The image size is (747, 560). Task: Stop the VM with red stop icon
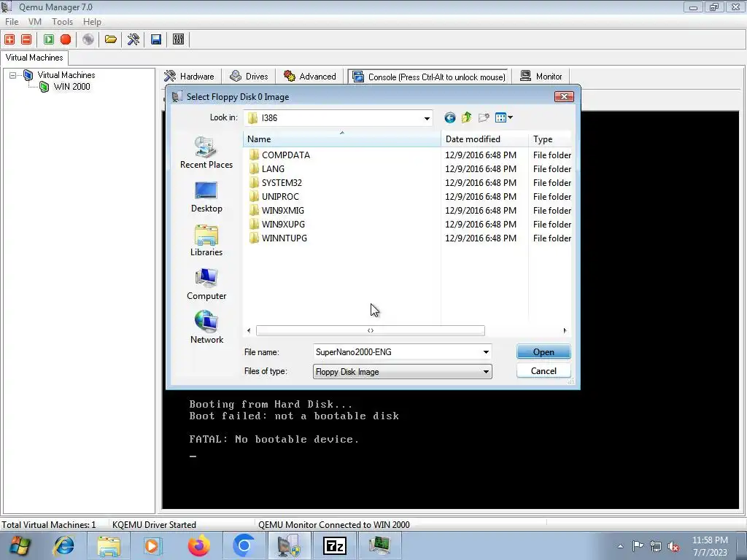click(66, 39)
